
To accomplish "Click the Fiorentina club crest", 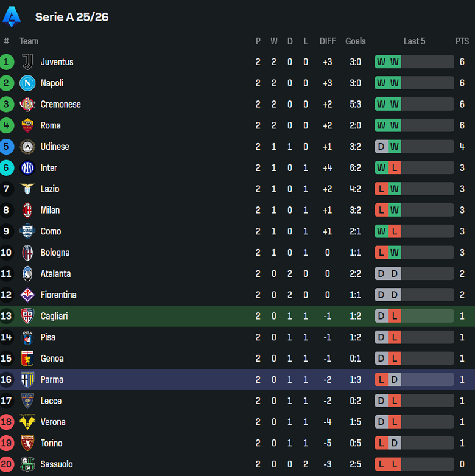I will 27,295.
